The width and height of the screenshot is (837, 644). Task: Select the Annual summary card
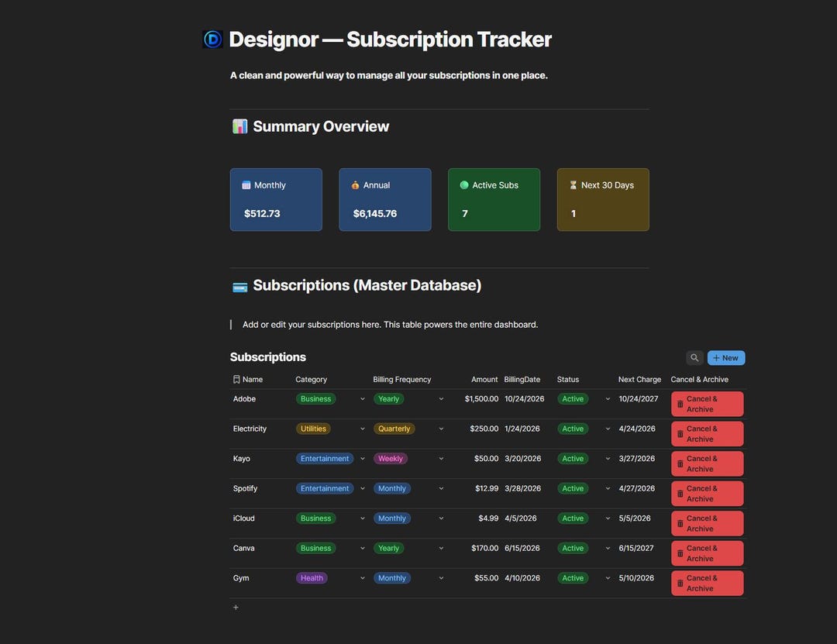coord(385,200)
